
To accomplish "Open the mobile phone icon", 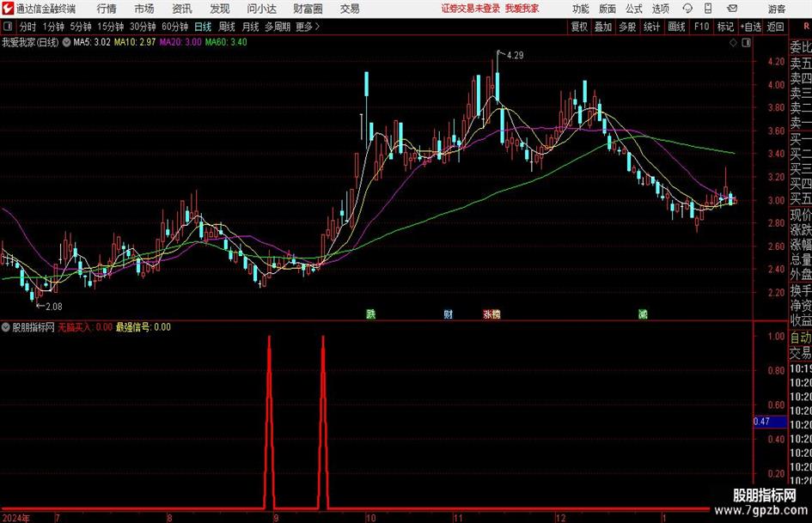I will [x=708, y=9].
